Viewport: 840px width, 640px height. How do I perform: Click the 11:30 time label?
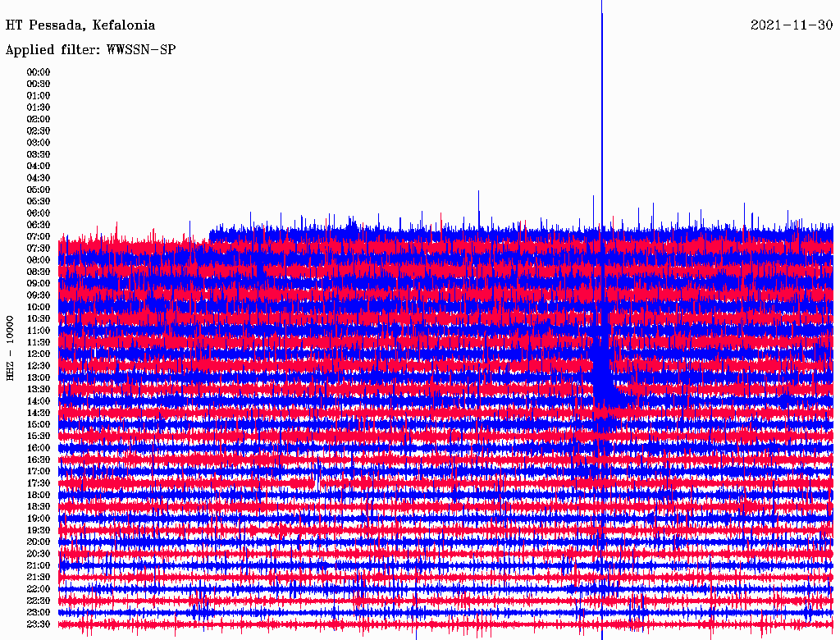[x=39, y=342]
